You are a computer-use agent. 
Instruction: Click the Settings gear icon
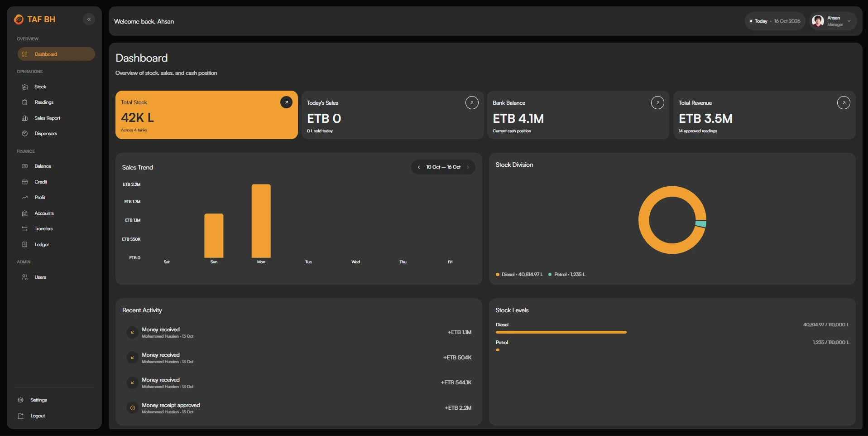pyautogui.click(x=20, y=400)
